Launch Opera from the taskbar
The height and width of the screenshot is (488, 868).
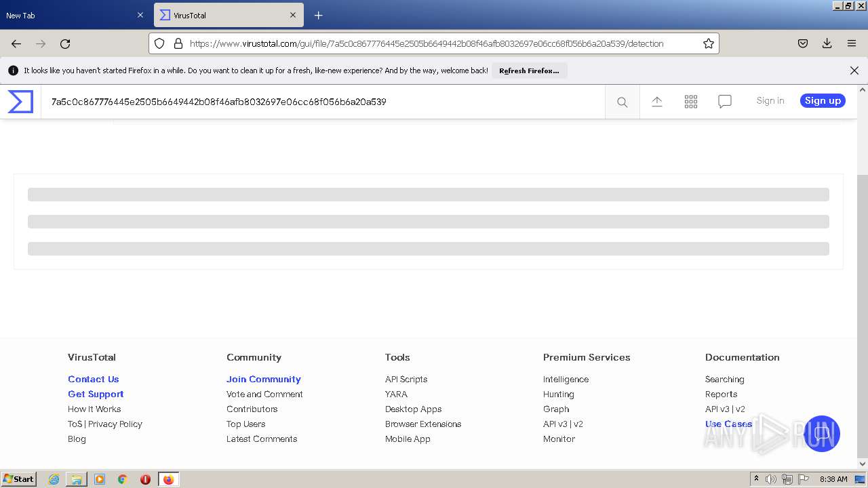click(x=145, y=479)
